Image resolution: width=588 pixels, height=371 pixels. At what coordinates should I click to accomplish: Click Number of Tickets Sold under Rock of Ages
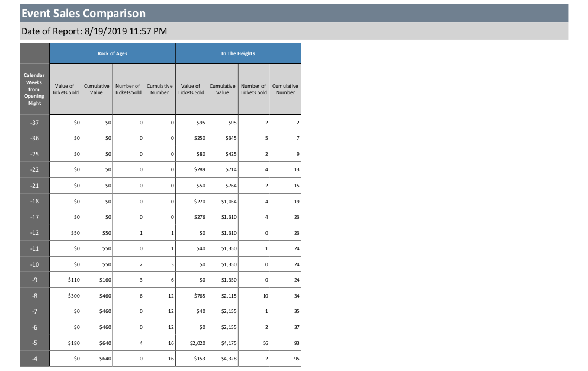pos(128,89)
